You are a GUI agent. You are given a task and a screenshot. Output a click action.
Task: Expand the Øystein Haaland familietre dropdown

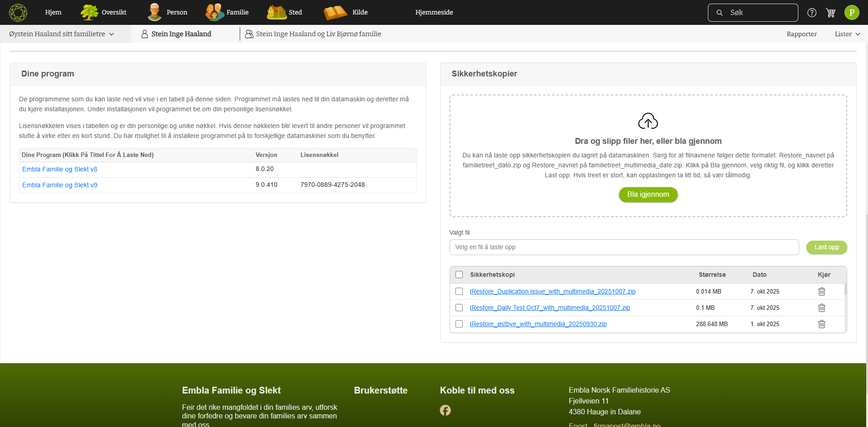[62, 34]
